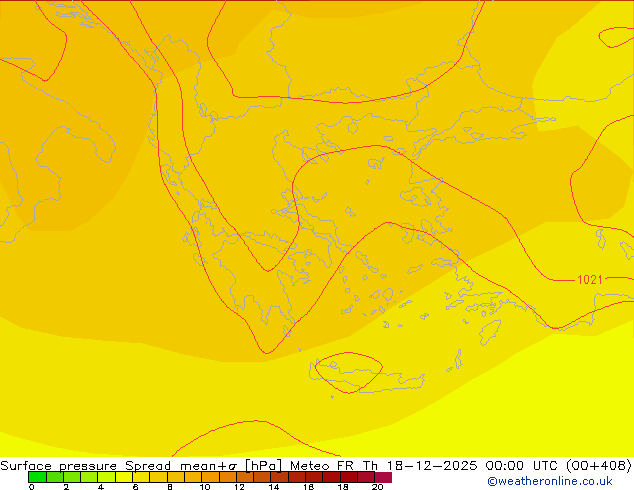The image size is (634, 490).
Task: Click the small closed isobar over Crete
Action: click(348, 372)
